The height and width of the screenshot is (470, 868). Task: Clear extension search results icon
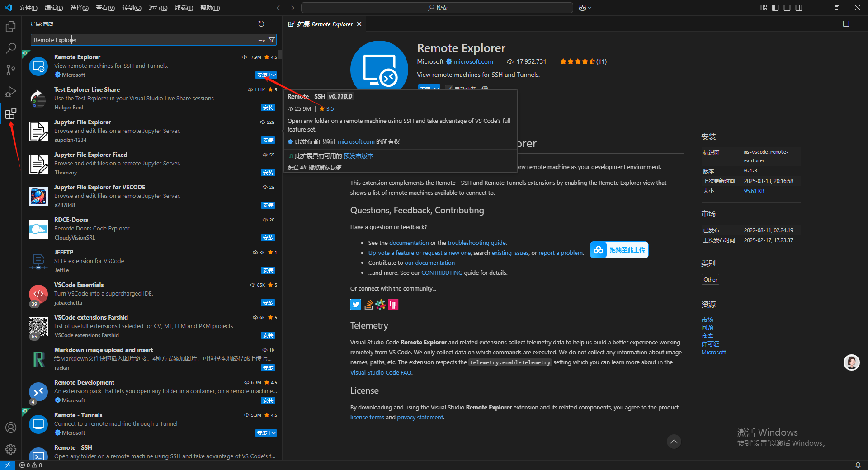(x=261, y=40)
